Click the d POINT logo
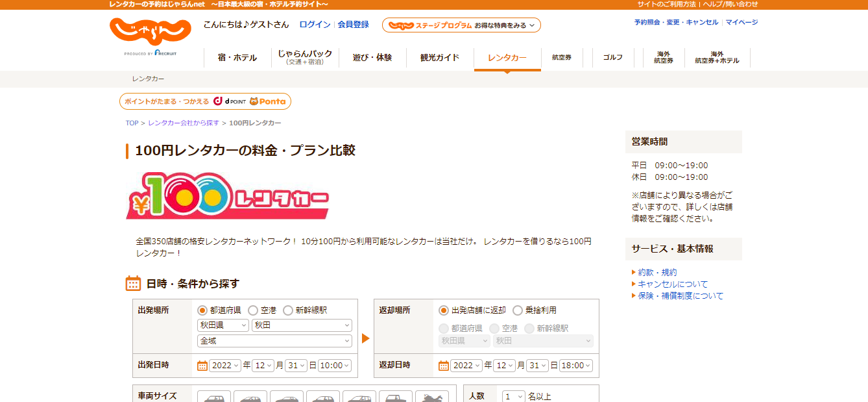868x402 pixels. click(230, 101)
